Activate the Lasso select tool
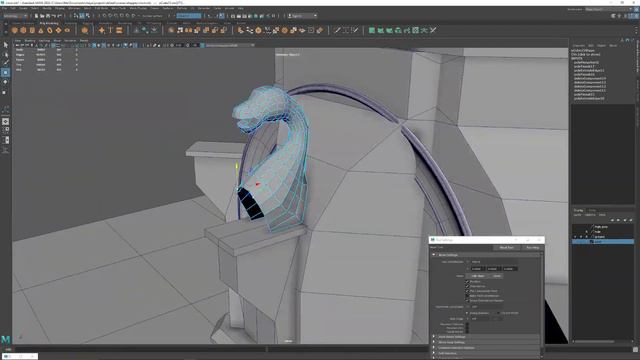Screen dimensions: 640x360 [x=5, y=54]
